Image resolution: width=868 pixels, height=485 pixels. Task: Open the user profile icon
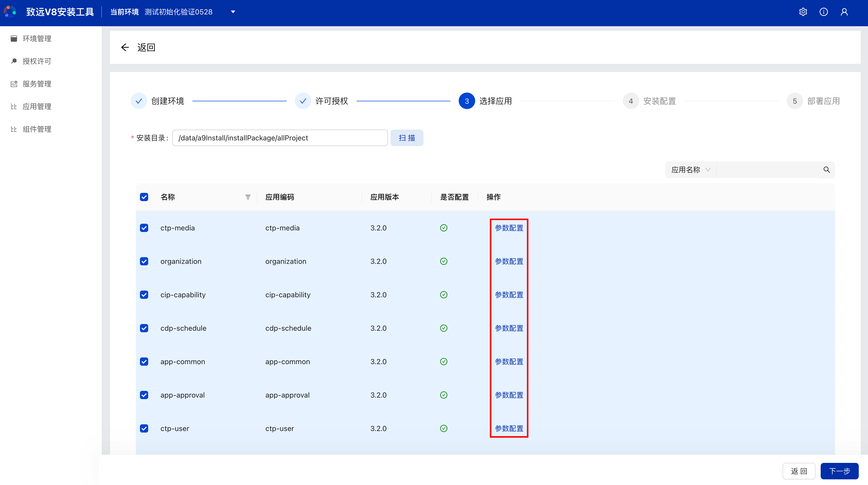click(844, 12)
